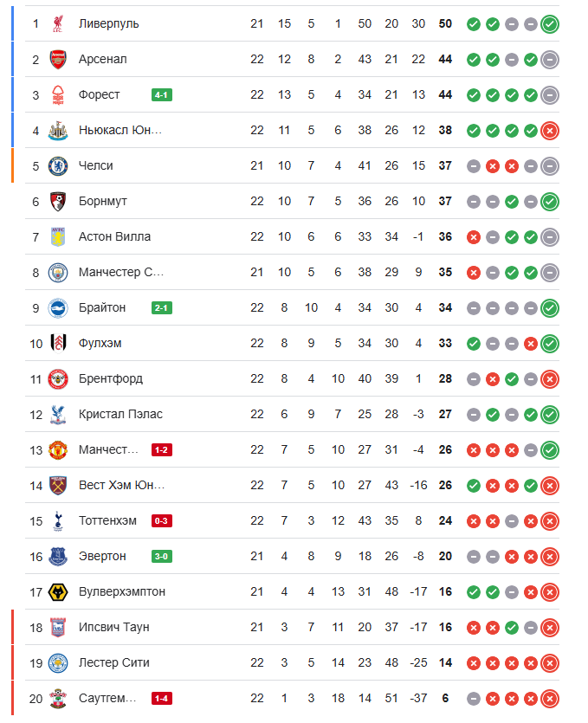The image size is (588, 723).
Task: Open the Forest 4-1 live score badge
Action: pyautogui.click(x=162, y=95)
